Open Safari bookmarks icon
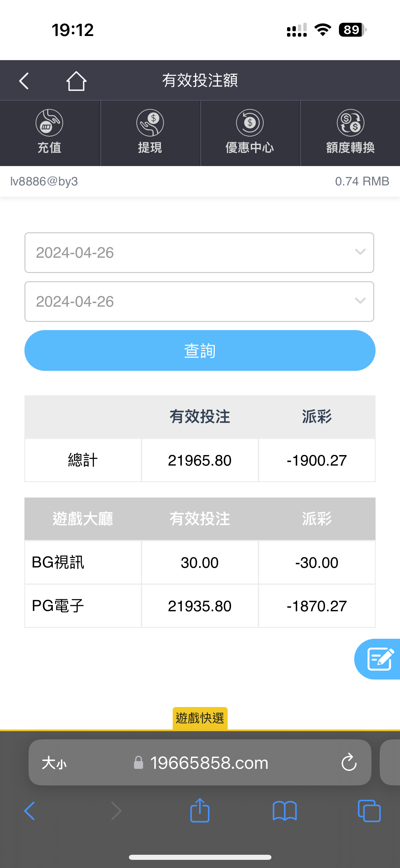400x868 pixels. click(285, 811)
